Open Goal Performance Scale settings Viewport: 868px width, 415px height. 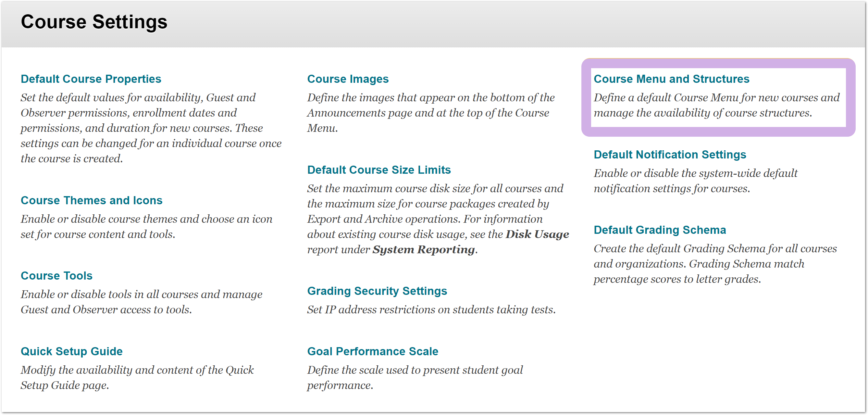tap(372, 351)
